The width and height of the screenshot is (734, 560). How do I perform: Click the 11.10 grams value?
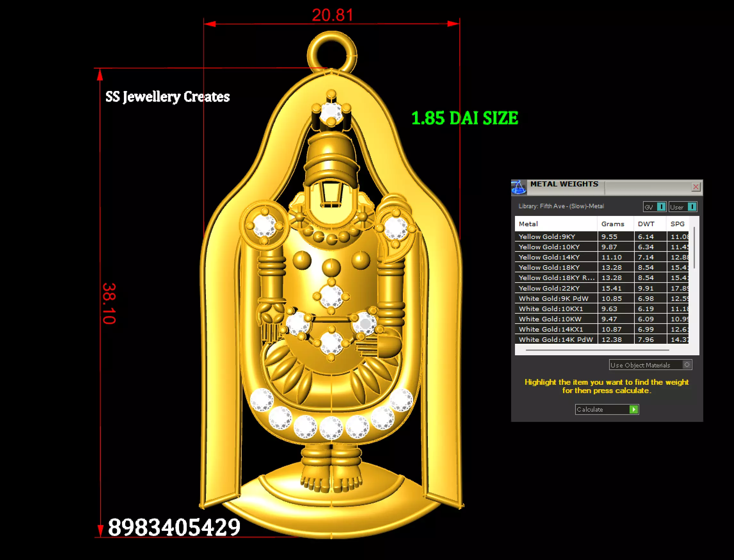click(611, 257)
